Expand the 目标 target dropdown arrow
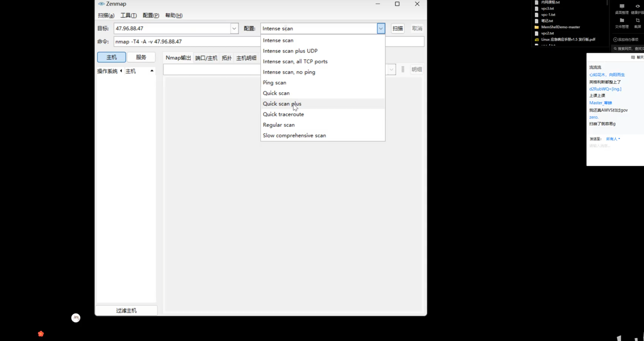Viewport: 644px width, 341px height. click(x=234, y=28)
